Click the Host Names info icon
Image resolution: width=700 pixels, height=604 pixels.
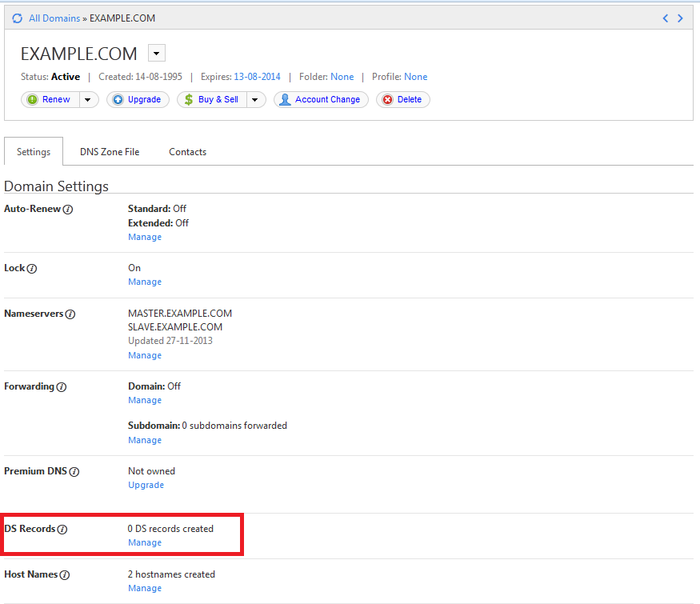(65, 574)
